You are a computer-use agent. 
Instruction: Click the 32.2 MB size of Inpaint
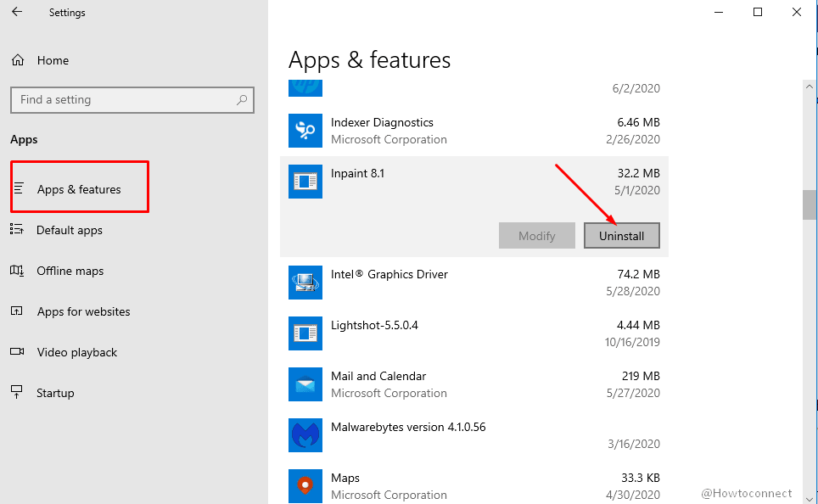[x=639, y=173]
